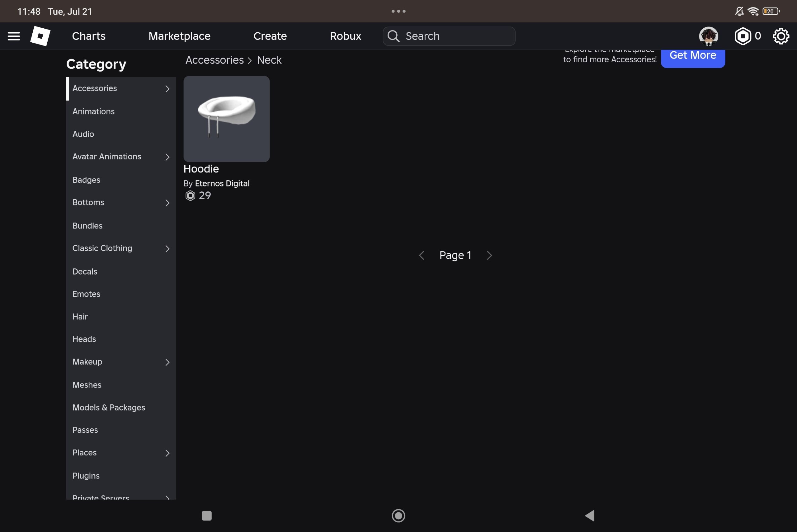Go to the next page arrow
The width and height of the screenshot is (797, 532).
coord(489,255)
